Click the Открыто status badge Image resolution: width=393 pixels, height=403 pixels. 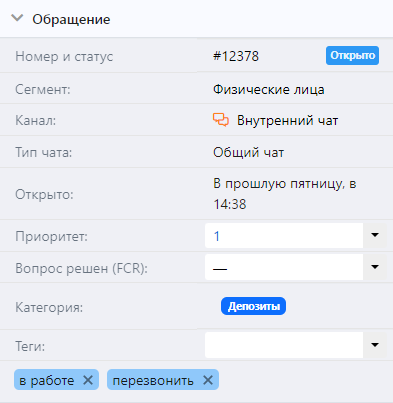(352, 55)
